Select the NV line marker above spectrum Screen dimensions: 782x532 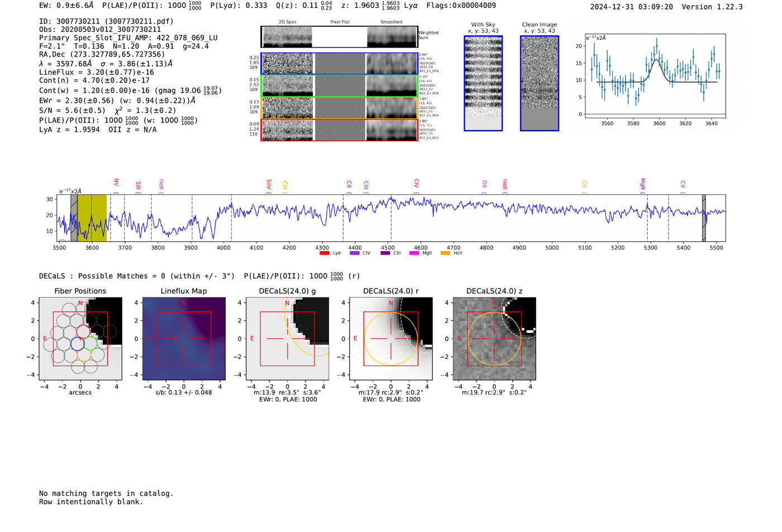tap(116, 186)
